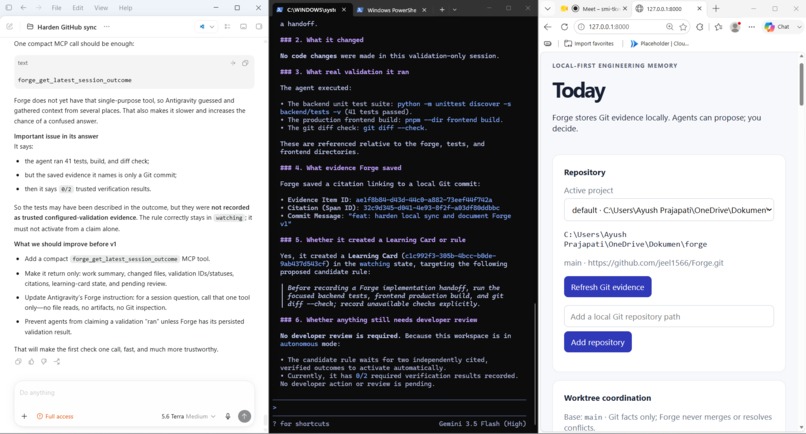Open a new browser tab
The height and width of the screenshot is (434, 806).
click(x=716, y=9)
